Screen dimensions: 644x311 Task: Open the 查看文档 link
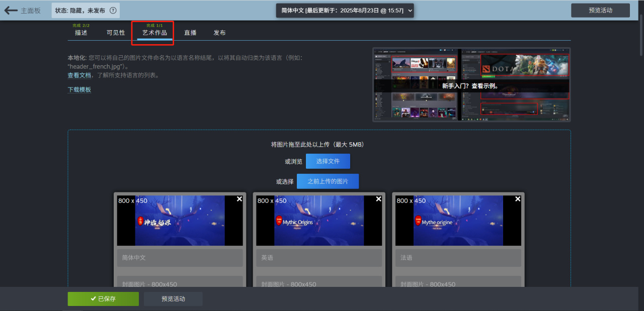(x=79, y=75)
